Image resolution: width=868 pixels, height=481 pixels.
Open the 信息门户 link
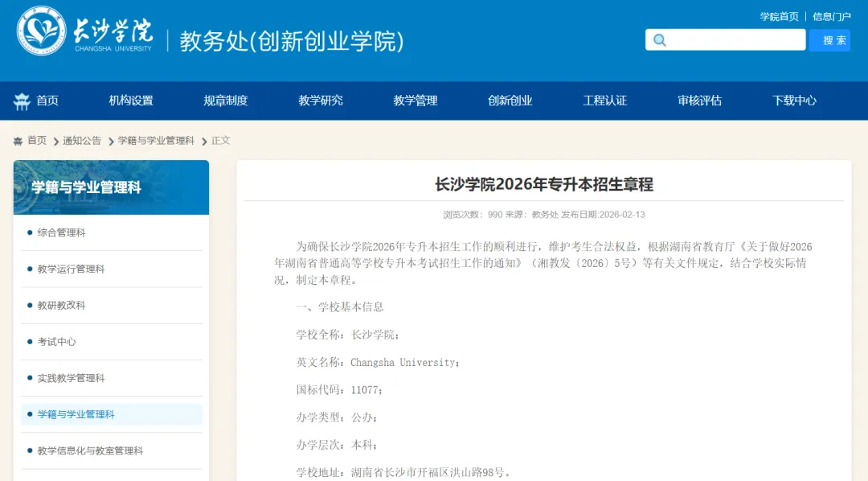coord(832,17)
